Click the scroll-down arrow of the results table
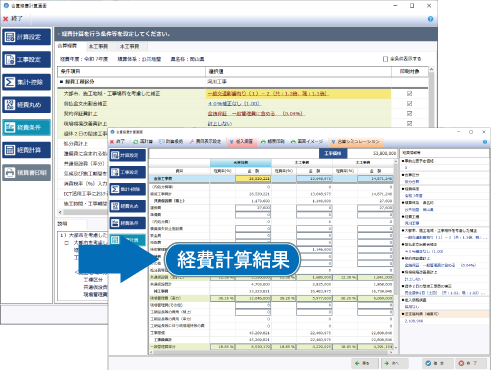491x370 pixels. click(395, 347)
